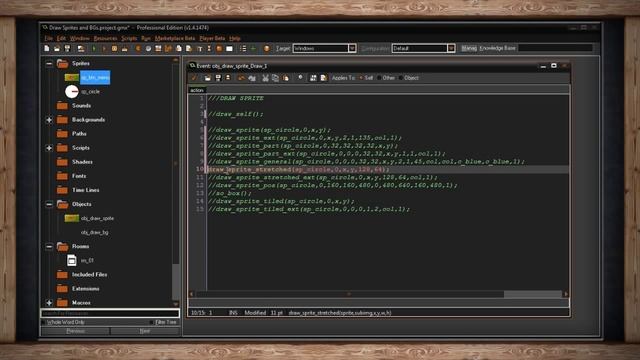Screen dimensions: 640x360
Task: Click Print icon in code editor toolbar
Action: pos(228,78)
